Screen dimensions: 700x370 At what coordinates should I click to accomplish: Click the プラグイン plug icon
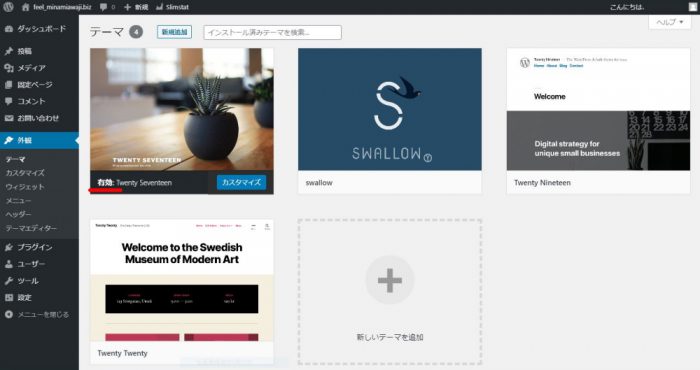coord(8,247)
